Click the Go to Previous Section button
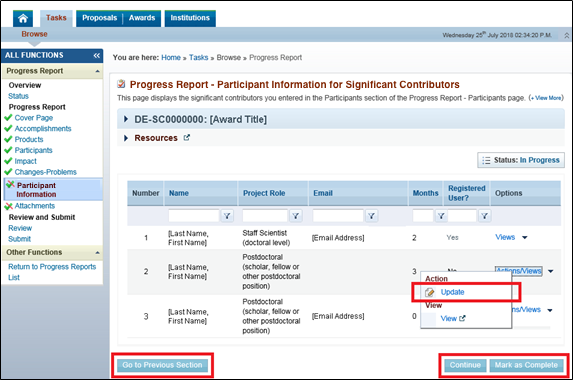Screen dimensions: 573x380 (x=162, y=365)
